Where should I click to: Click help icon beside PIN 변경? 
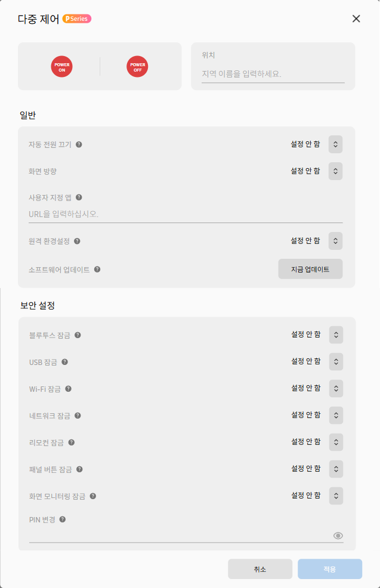[63, 519]
